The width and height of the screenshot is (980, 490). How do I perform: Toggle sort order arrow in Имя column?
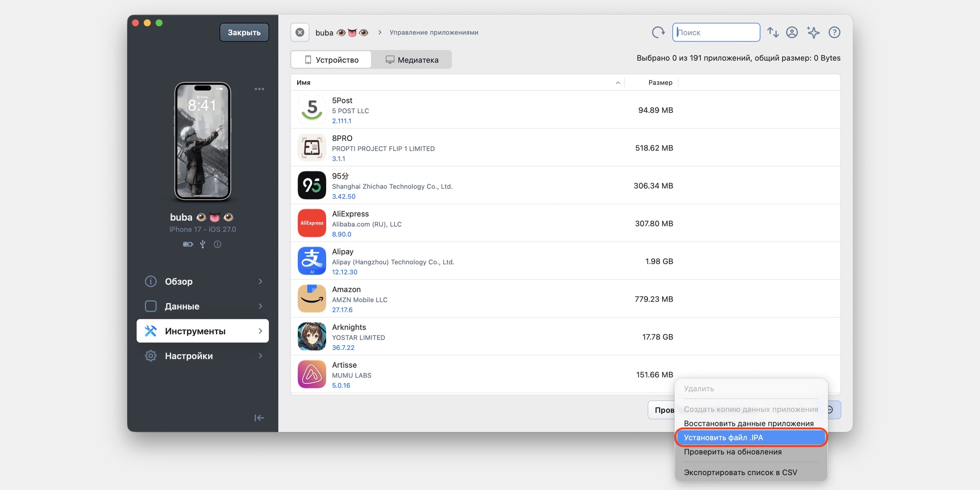tap(618, 83)
